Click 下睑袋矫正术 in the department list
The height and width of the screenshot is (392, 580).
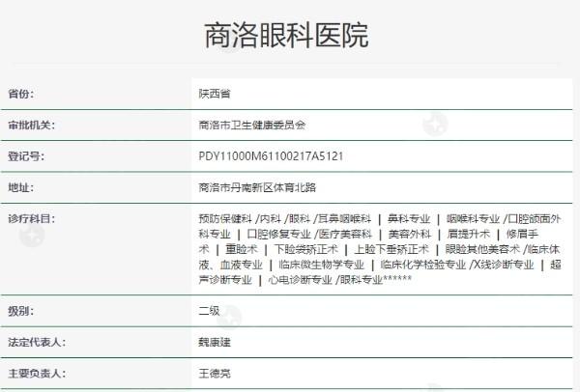305,249
